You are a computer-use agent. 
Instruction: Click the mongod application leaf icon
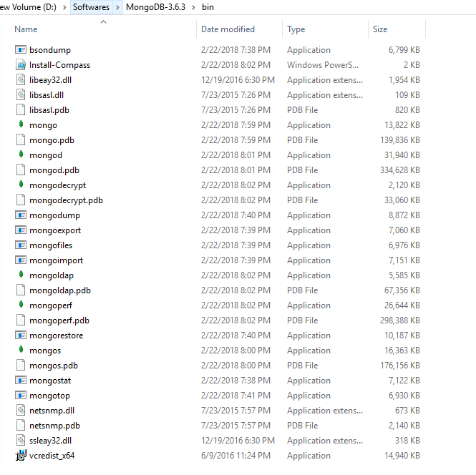[21, 155]
